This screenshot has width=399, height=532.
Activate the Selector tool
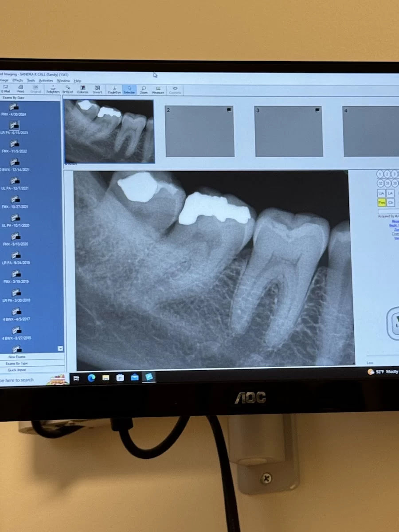[x=129, y=90]
